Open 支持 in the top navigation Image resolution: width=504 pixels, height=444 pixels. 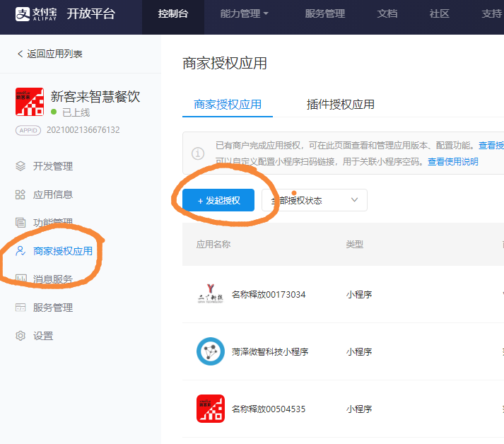492,14
